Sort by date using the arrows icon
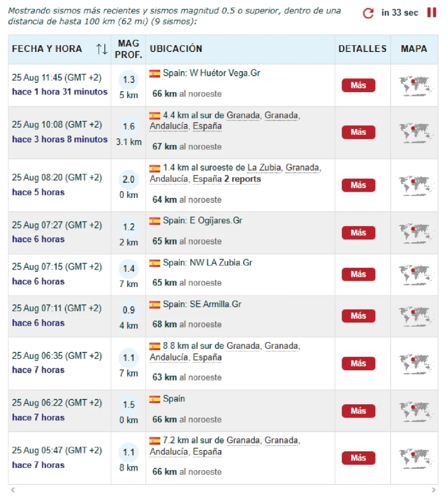Image resolution: width=448 pixels, height=497 pixels. 102,49
